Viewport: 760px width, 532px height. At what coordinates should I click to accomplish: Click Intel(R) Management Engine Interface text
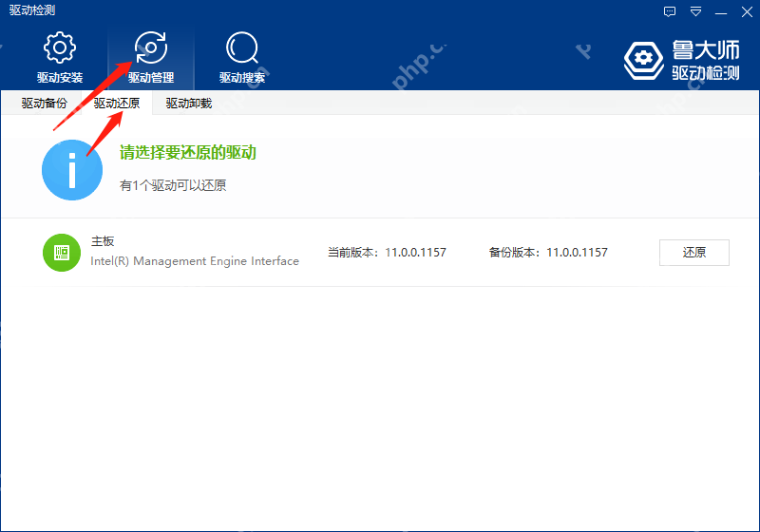click(x=195, y=261)
